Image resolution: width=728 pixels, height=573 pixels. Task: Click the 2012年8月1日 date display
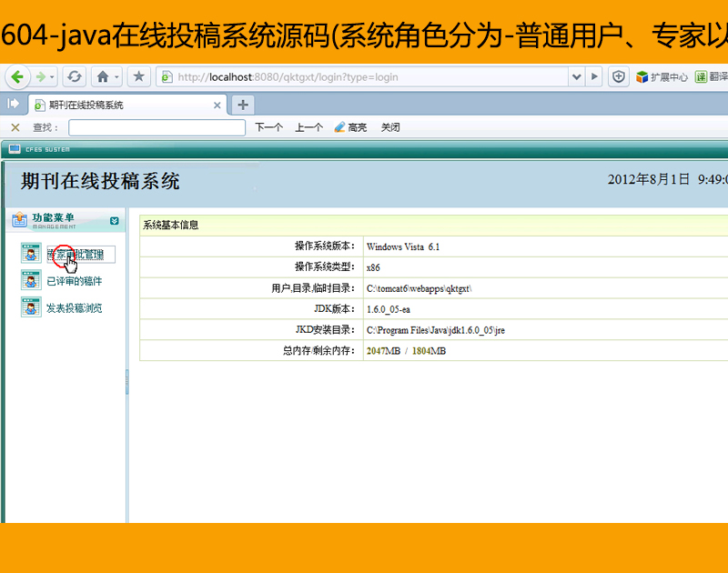tap(649, 179)
